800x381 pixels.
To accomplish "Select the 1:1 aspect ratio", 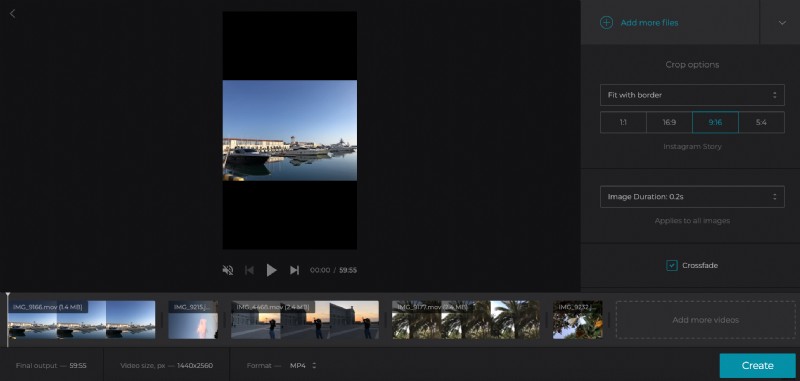I will [623, 122].
